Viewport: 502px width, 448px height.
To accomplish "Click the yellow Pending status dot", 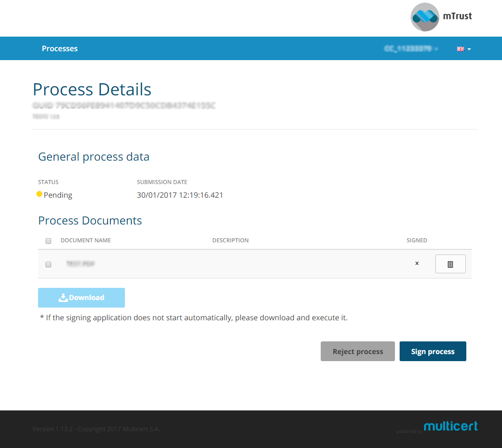I will coord(39,194).
